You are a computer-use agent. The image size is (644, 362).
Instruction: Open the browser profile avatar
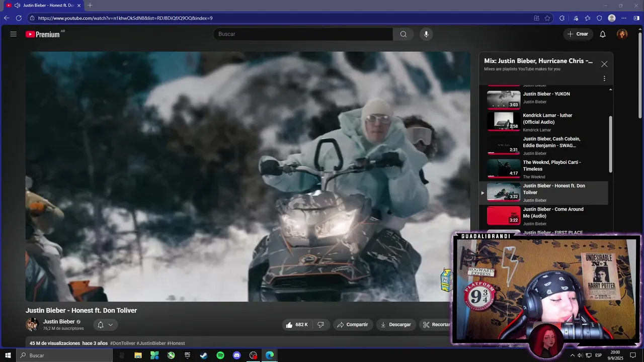click(x=612, y=18)
